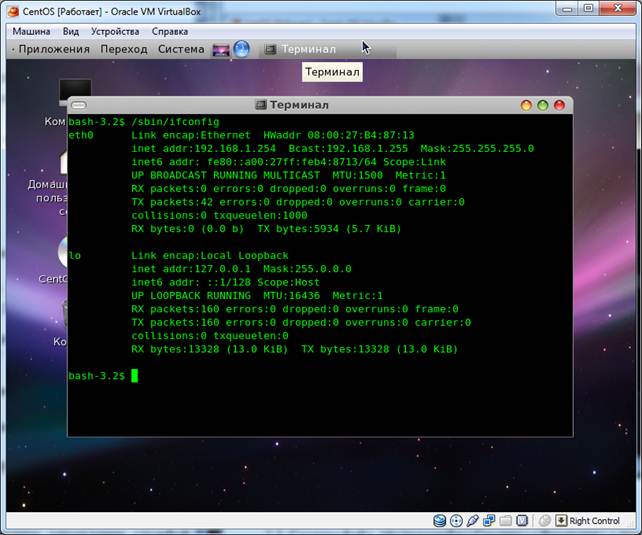Open the Приложения panel menu

pyautogui.click(x=54, y=49)
